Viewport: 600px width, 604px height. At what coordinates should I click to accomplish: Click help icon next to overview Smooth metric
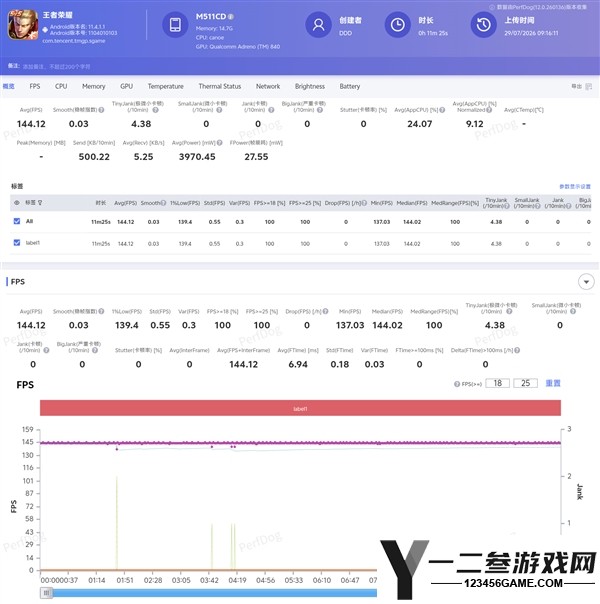(101, 110)
